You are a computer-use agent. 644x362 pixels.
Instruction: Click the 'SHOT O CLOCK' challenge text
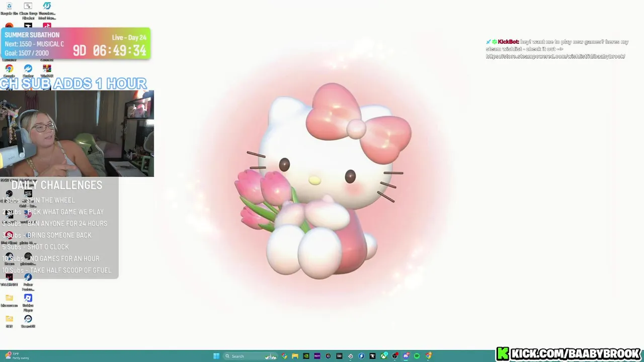tap(48, 247)
